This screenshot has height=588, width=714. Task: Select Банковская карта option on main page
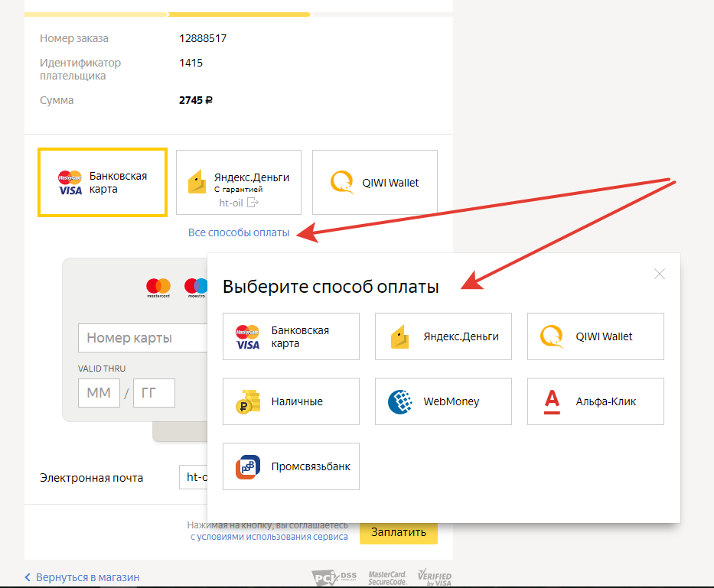pos(103,183)
